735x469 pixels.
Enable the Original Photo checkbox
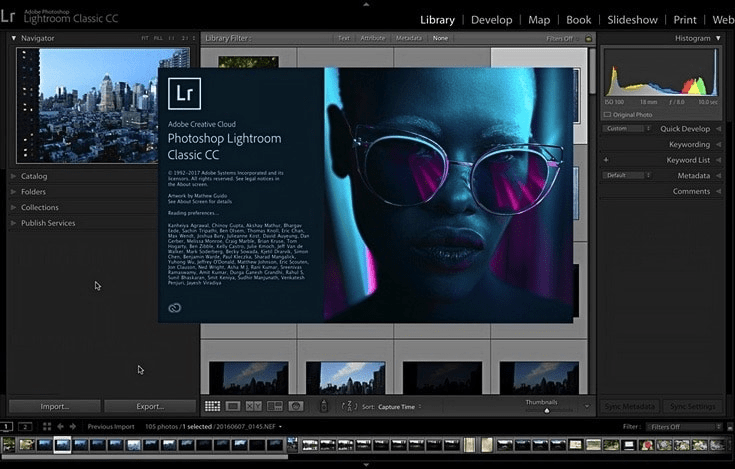coord(606,115)
